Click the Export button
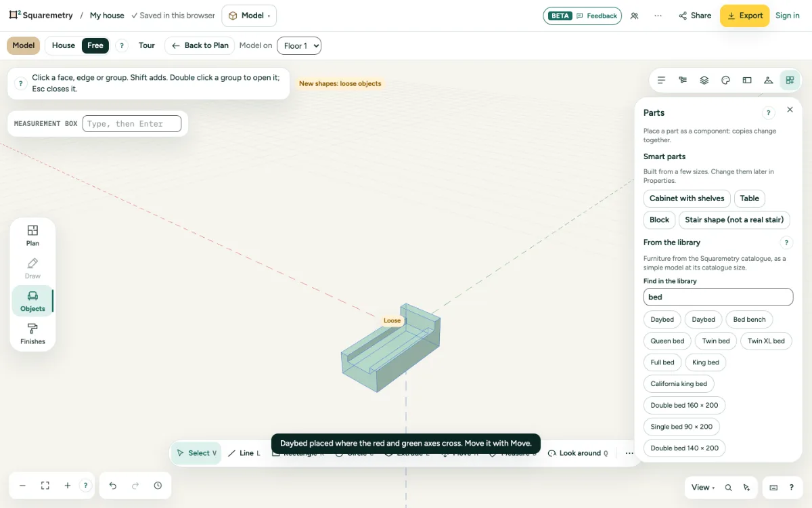 coord(744,16)
